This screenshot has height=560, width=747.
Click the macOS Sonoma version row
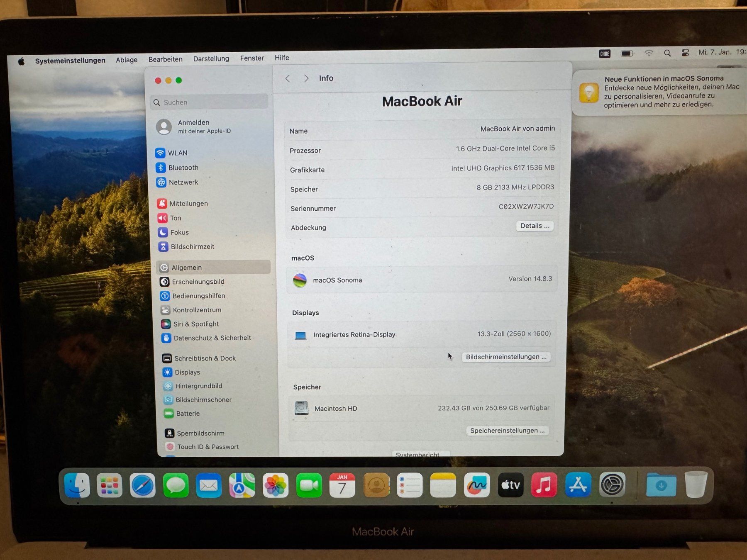coord(422,280)
